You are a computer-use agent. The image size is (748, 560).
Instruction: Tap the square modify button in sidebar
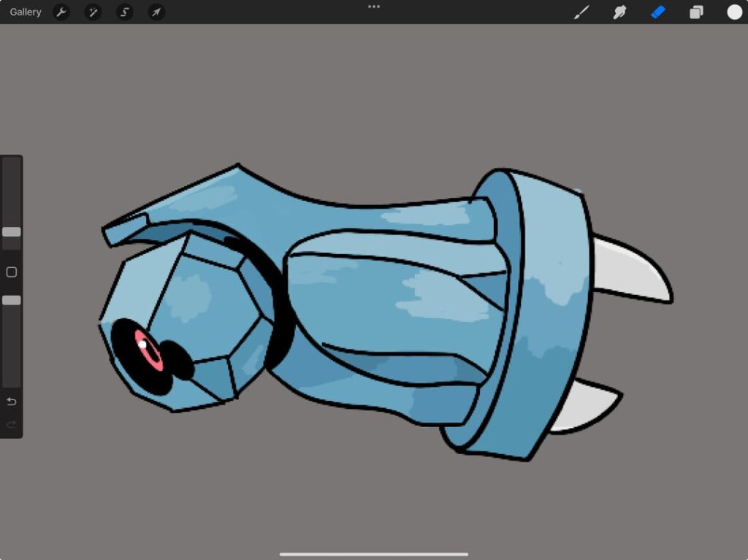point(12,272)
